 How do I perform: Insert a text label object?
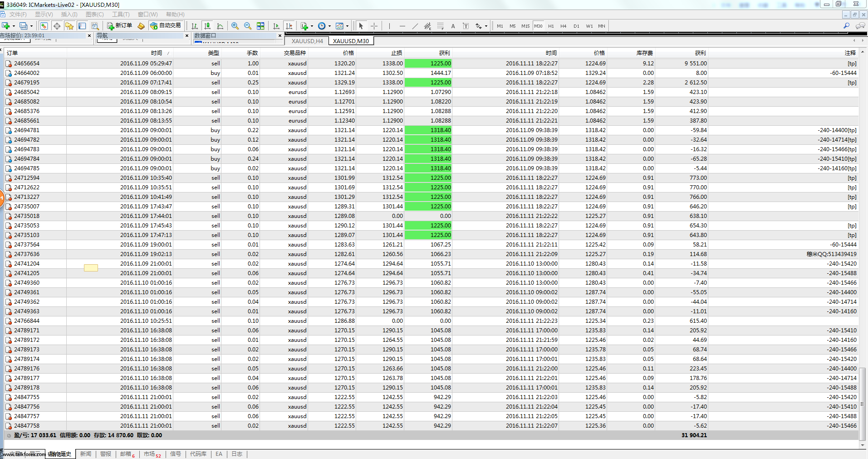[x=466, y=26]
